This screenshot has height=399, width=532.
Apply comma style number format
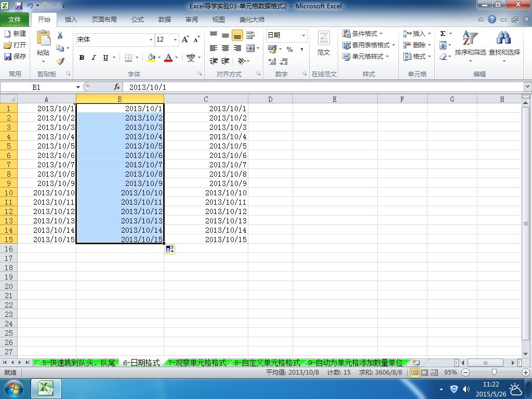[x=302, y=49]
